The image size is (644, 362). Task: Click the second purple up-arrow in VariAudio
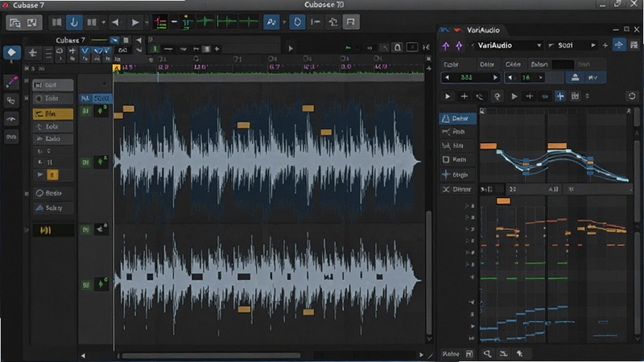pos(459,46)
